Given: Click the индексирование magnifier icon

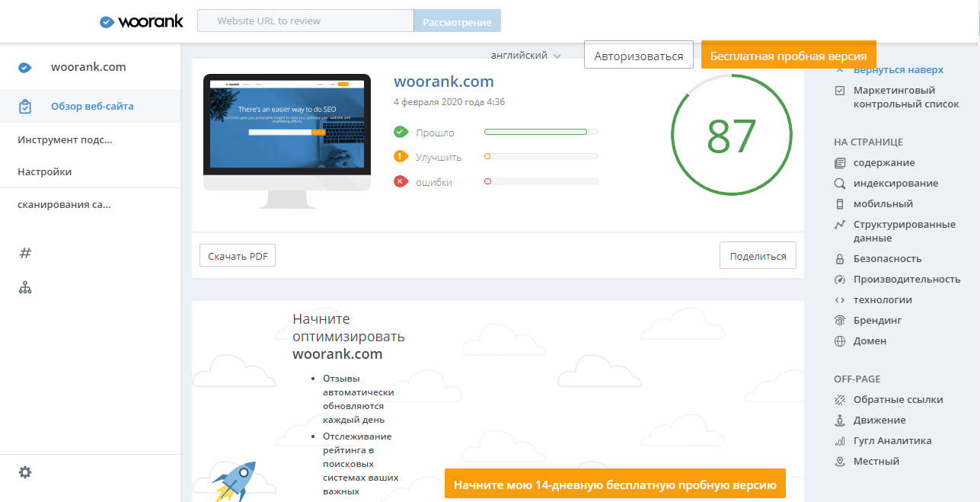Looking at the screenshot, I should pyautogui.click(x=840, y=184).
